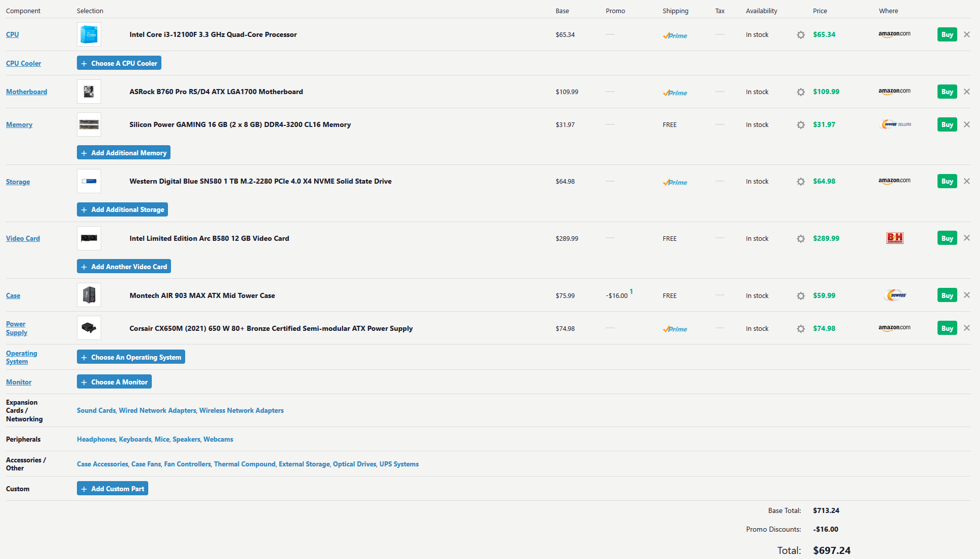This screenshot has width=980, height=559.
Task: Click the Corsair power supply thumbnail
Action: coord(89,328)
